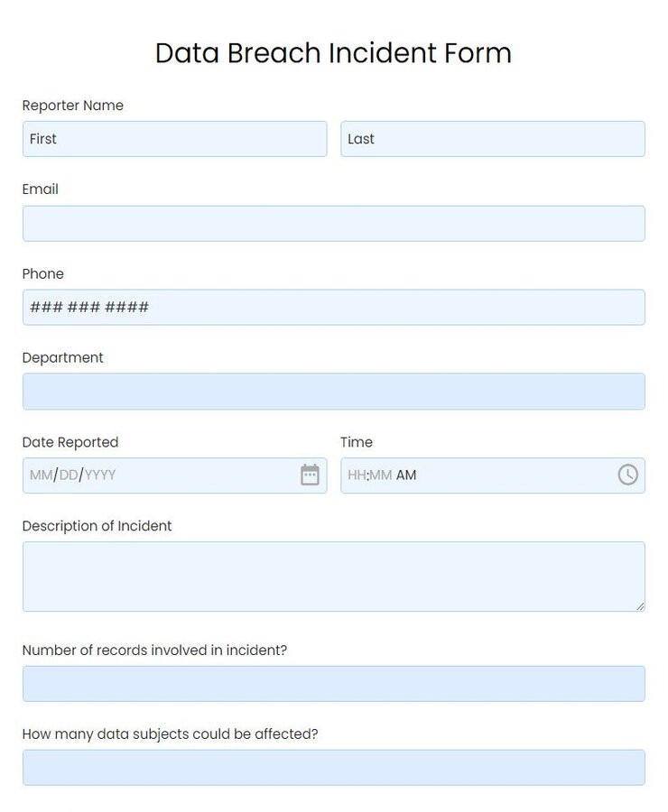
Task: Click the calendar icon in Date Reported
Action: 311,475
